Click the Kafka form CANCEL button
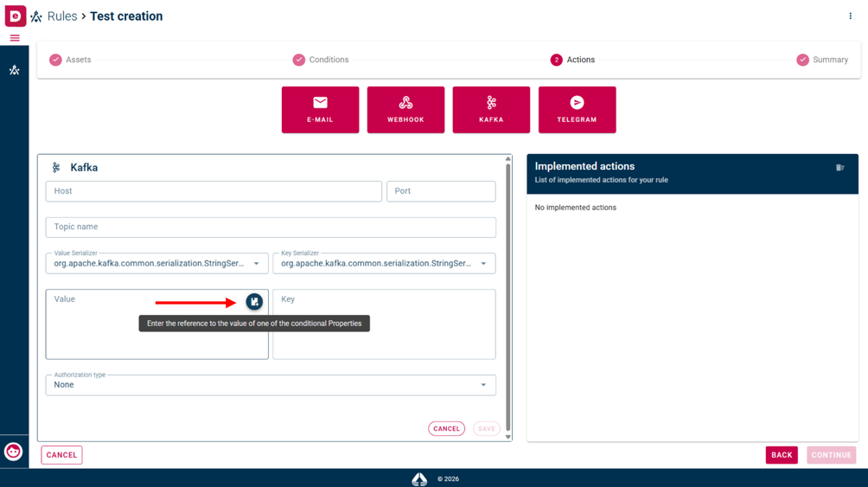Image resolution: width=868 pixels, height=487 pixels. click(x=446, y=428)
